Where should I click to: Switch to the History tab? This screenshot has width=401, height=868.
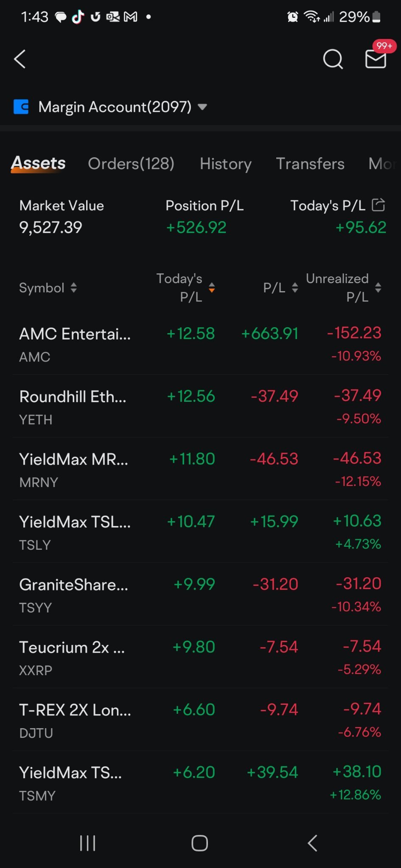point(226,164)
